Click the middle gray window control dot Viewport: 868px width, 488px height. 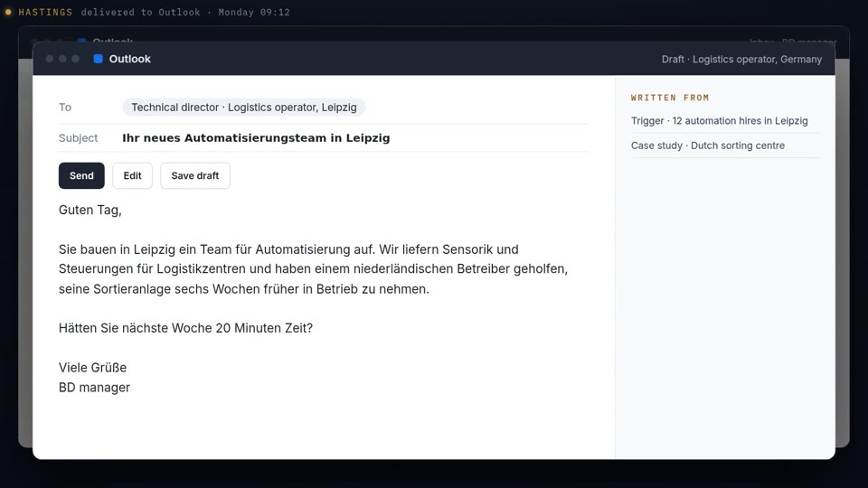(x=62, y=59)
